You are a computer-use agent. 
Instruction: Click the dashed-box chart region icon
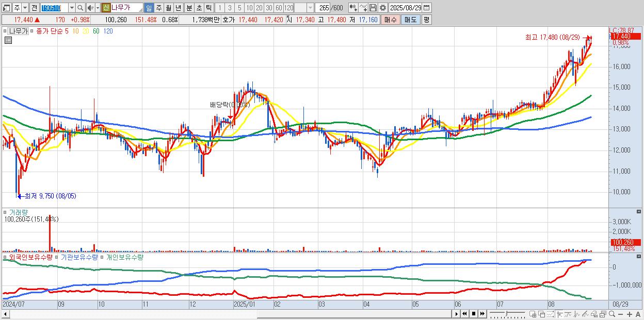pyautogui.click(x=550, y=314)
